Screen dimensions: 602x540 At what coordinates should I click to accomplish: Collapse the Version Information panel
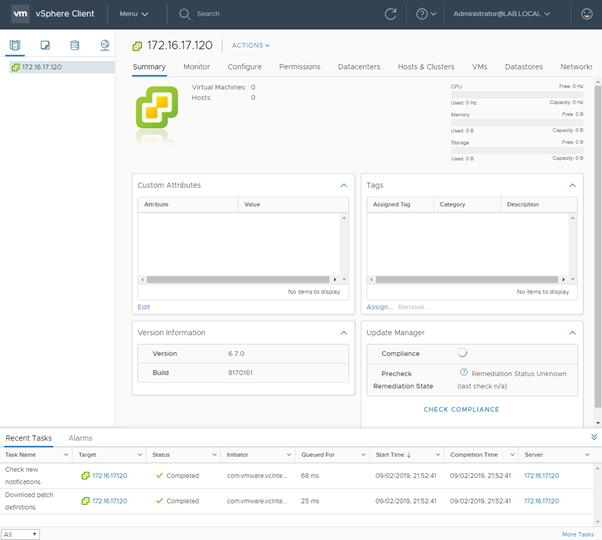[344, 333]
